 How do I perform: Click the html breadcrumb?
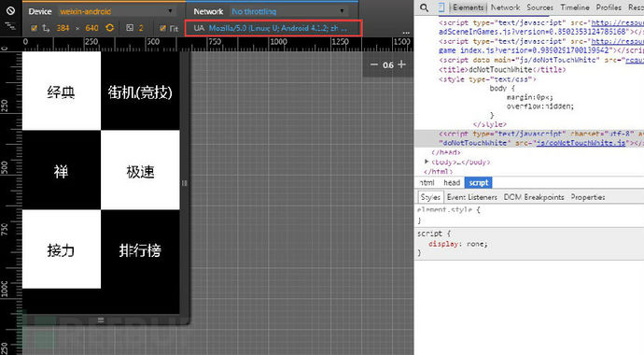(427, 182)
